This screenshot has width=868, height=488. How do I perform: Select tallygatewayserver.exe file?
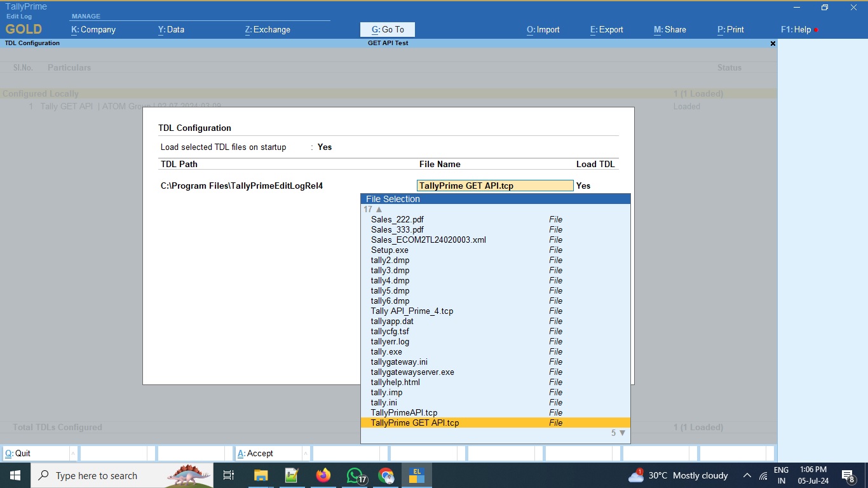[496, 372]
